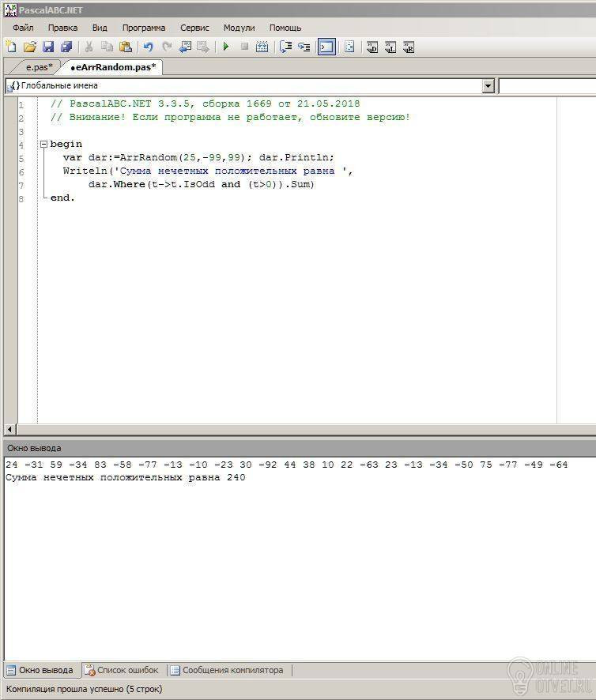Run the program with the green play button

226,46
